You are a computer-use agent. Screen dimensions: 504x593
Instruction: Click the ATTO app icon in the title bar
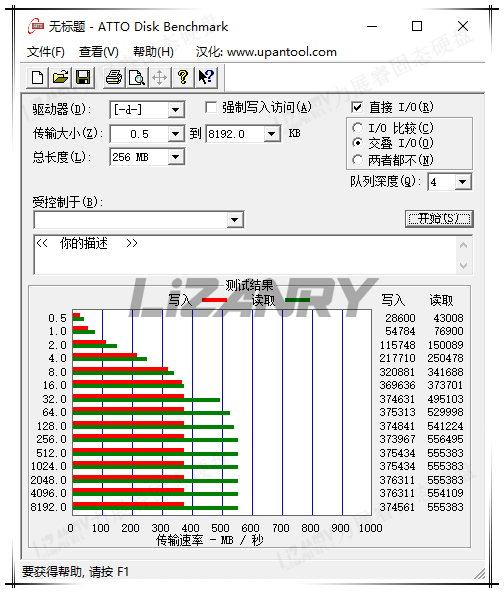coord(36,26)
